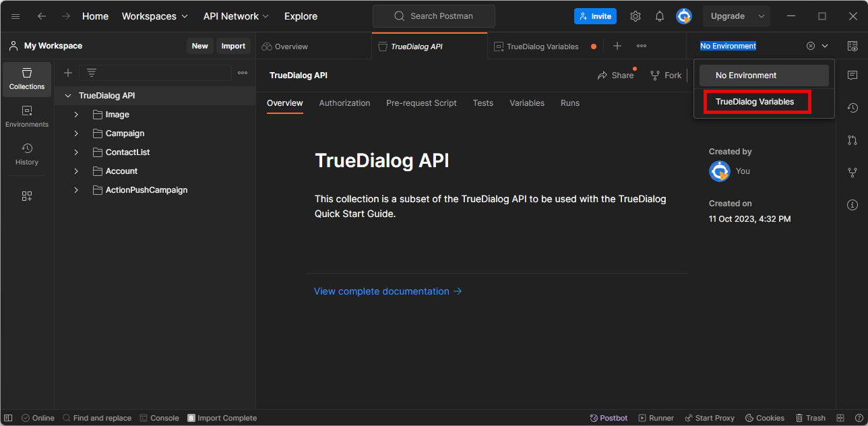The width and height of the screenshot is (868, 426).
Task: Open Postbot in status bar
Action: (x=609, y=418)
